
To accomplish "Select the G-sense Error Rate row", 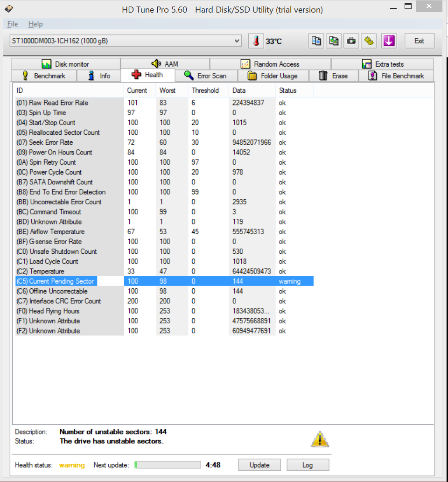I will click(165, 242).
